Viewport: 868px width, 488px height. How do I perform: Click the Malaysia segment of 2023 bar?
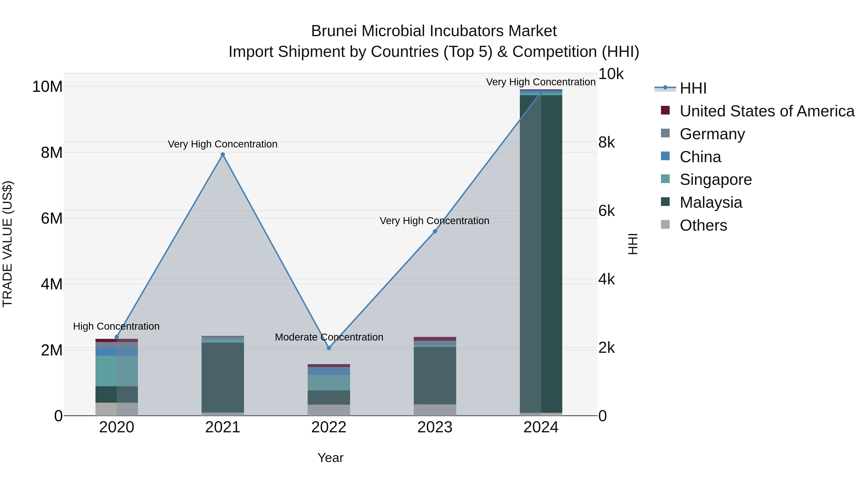click(x=435, y=375)
